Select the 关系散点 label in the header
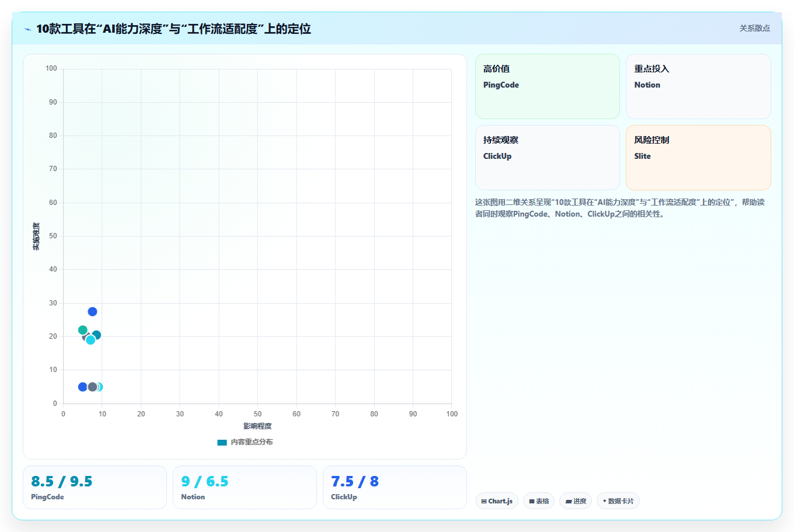The width and height of the screenshot is (794, 532). 754,28
